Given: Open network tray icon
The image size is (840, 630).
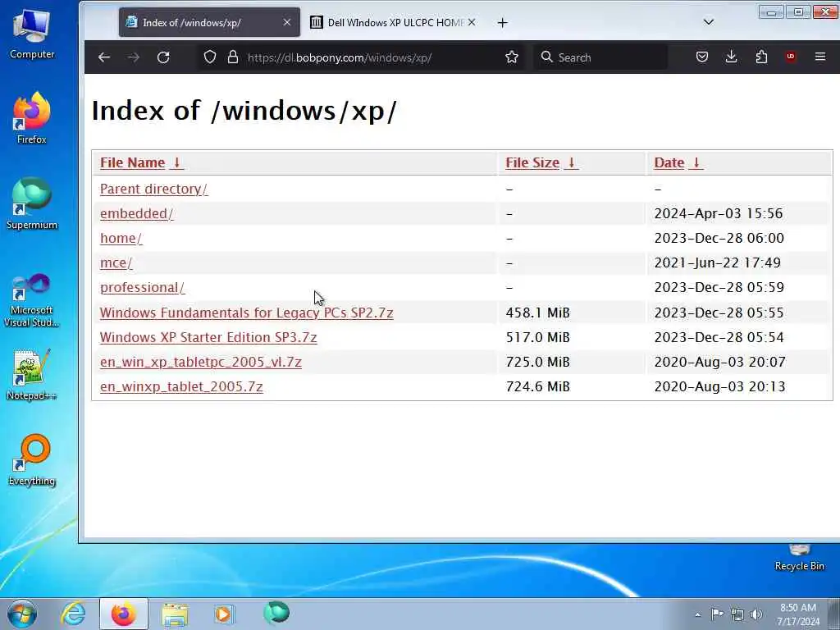Looking at the screenshot, I should click(737, 614).
